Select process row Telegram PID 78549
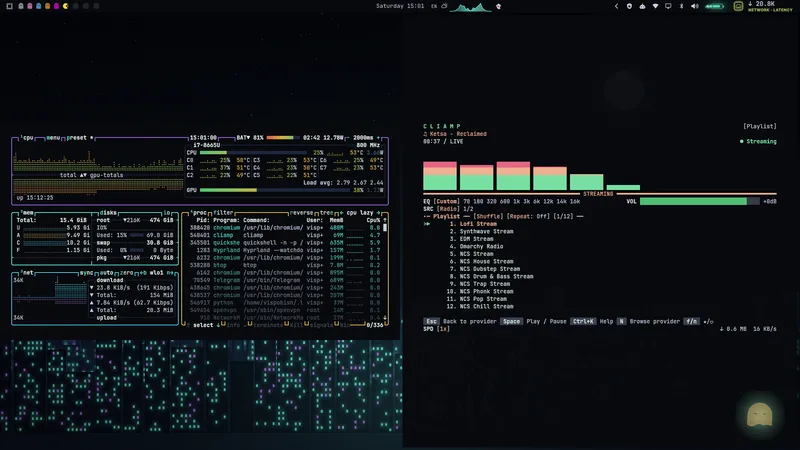The image size is (800, 450). pos(285,280)
